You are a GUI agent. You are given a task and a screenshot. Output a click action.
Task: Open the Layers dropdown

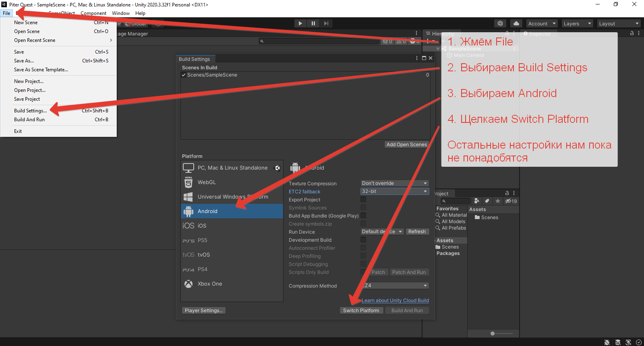[577, 23]
